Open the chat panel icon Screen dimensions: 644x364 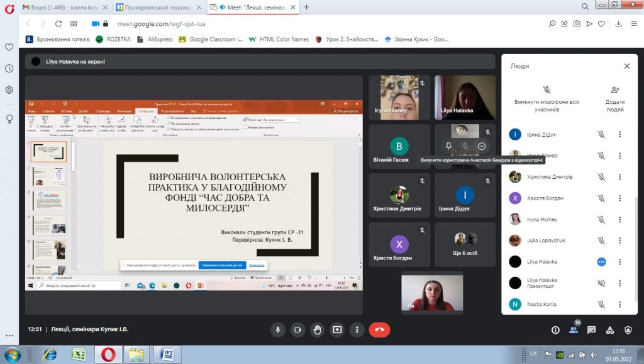591,329
